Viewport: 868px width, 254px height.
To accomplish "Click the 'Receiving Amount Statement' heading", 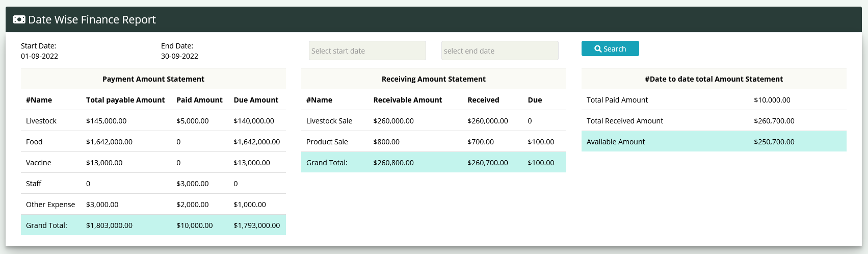I will point(433,79).
